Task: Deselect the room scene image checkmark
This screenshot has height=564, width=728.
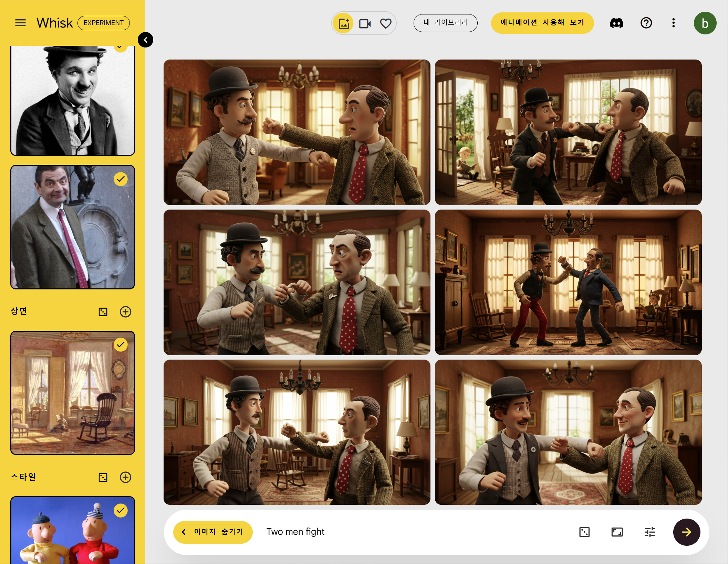Action: pyautogui.click(x=121, y=344)
